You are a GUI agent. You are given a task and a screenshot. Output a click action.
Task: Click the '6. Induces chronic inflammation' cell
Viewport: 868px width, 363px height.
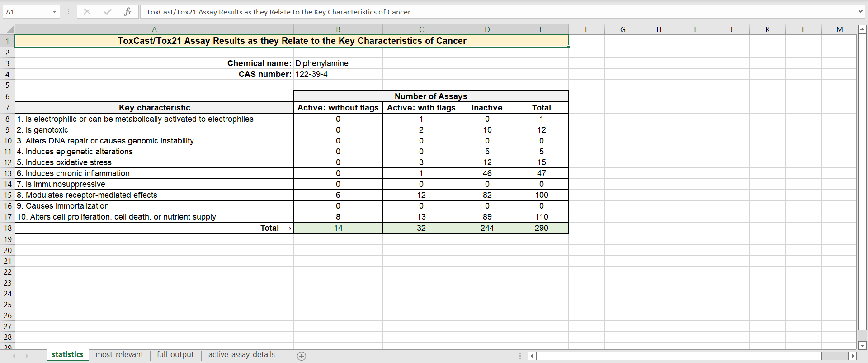coord(154,173)
